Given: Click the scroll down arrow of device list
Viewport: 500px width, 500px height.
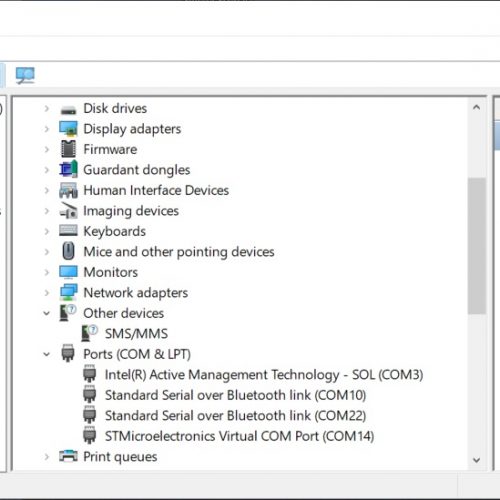Looking at the screenshot, I should point(476,460).
